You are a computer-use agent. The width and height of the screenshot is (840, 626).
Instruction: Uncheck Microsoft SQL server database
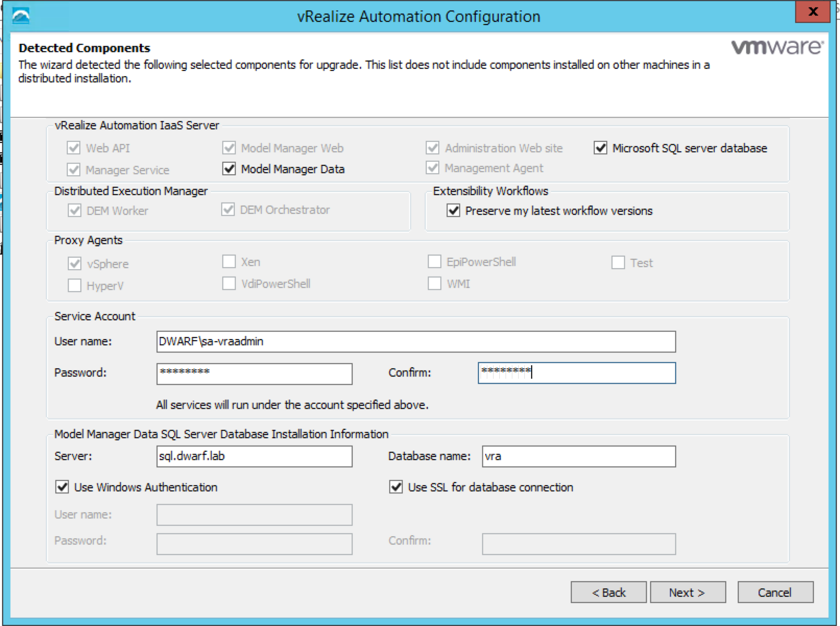tap(601, 148)
